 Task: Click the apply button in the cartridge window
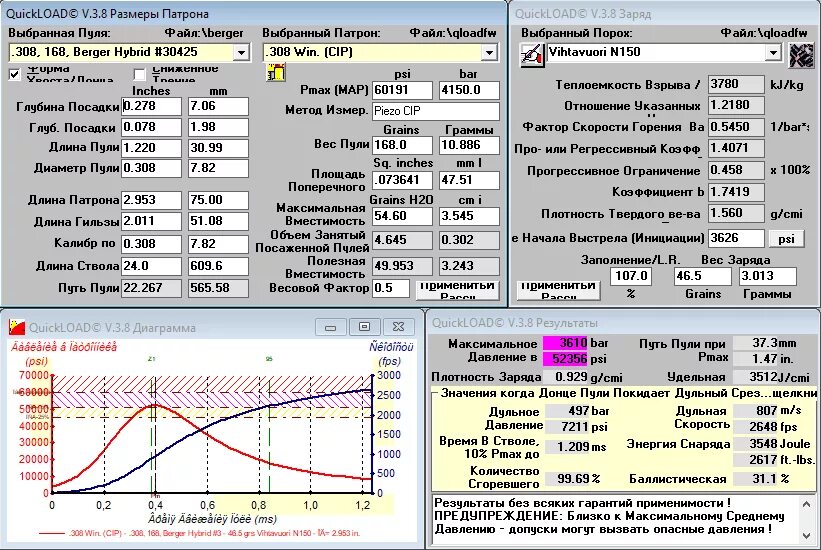(457, 290)
